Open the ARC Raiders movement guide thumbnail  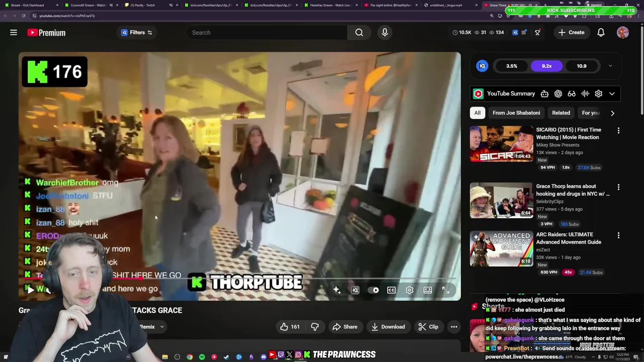pos(501,249)
